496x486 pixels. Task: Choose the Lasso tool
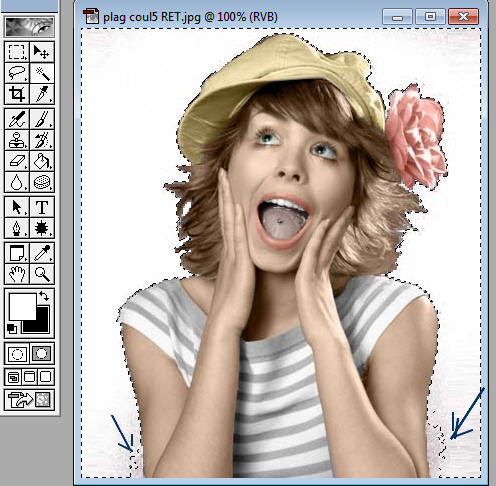(x=17, y=73)
